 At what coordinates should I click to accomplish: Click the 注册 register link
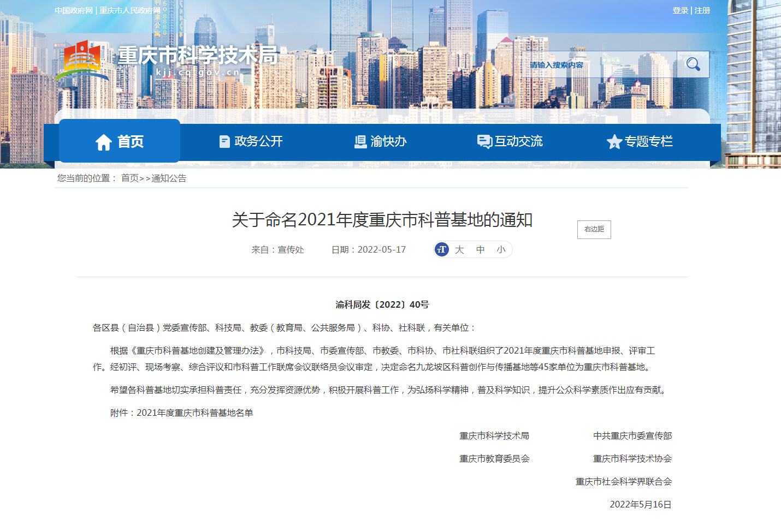pyautogui.click(x=702, y=10)
